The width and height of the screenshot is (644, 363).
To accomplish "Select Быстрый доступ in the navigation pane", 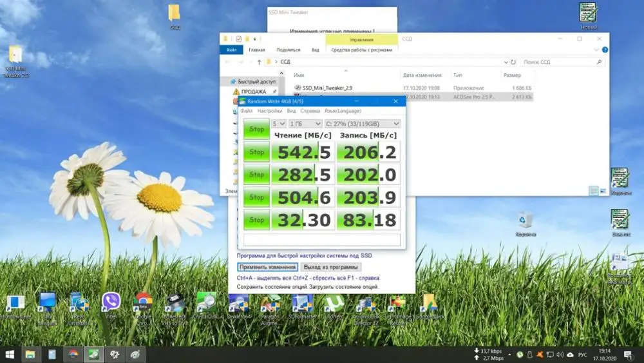I will (x=253, y=82).
